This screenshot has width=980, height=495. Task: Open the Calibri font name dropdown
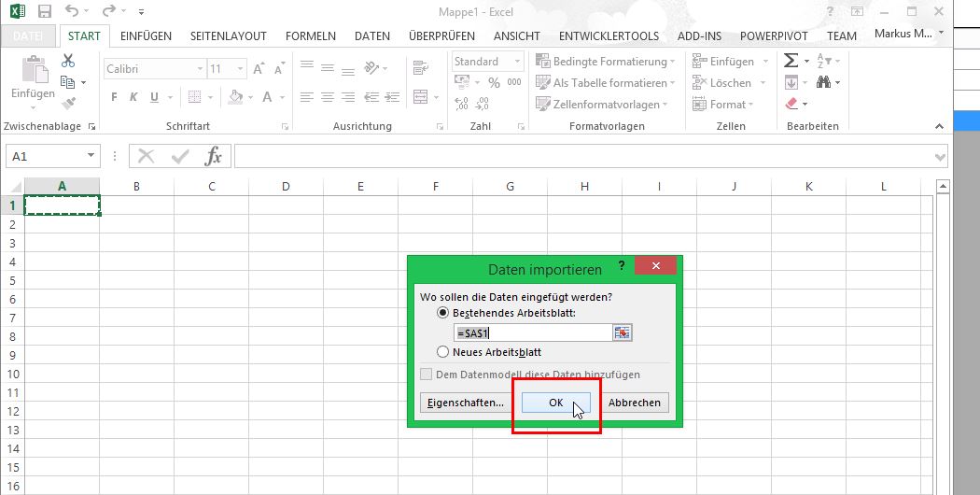[x=200, y=69]
